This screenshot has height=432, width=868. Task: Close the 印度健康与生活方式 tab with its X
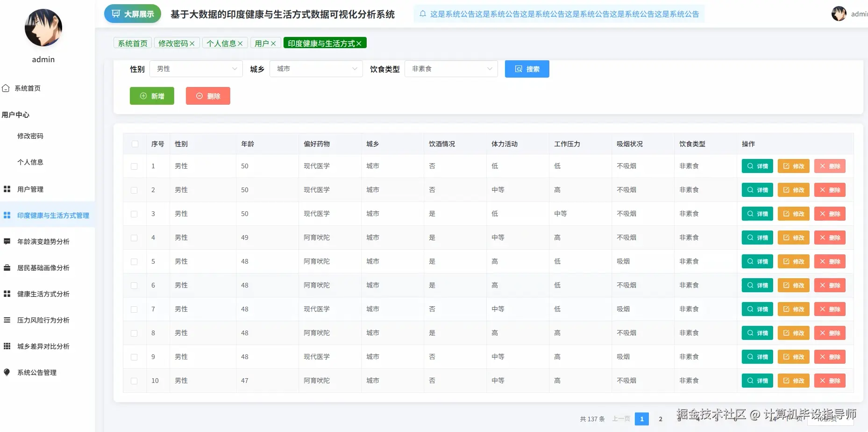pos(359,43)
